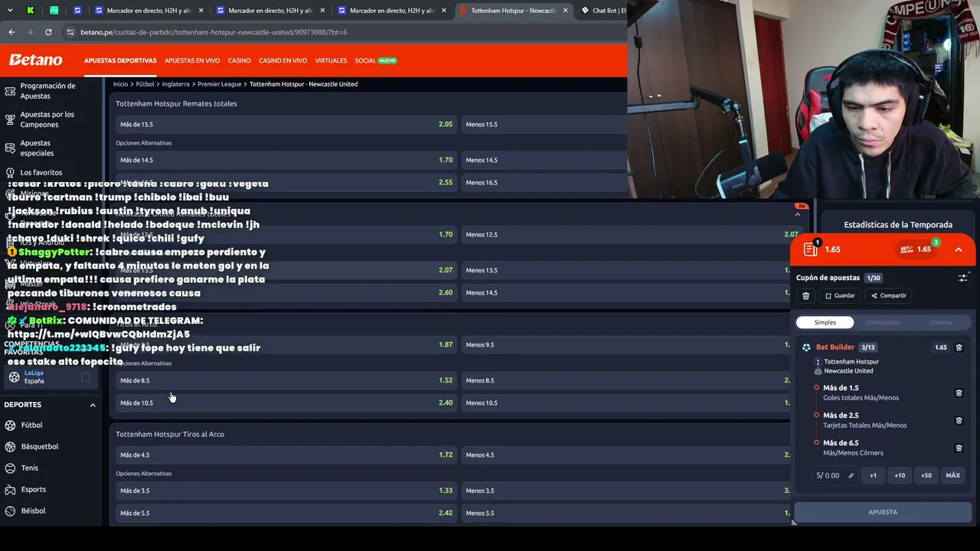This screenshot has width=980, height=551.
Task: Click the Betano logo
Action: [35, 60]
